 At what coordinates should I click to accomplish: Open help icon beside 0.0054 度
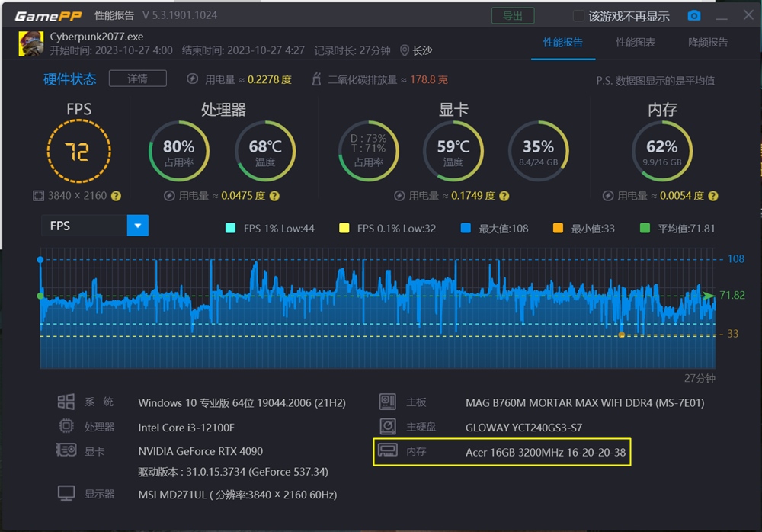713,196
